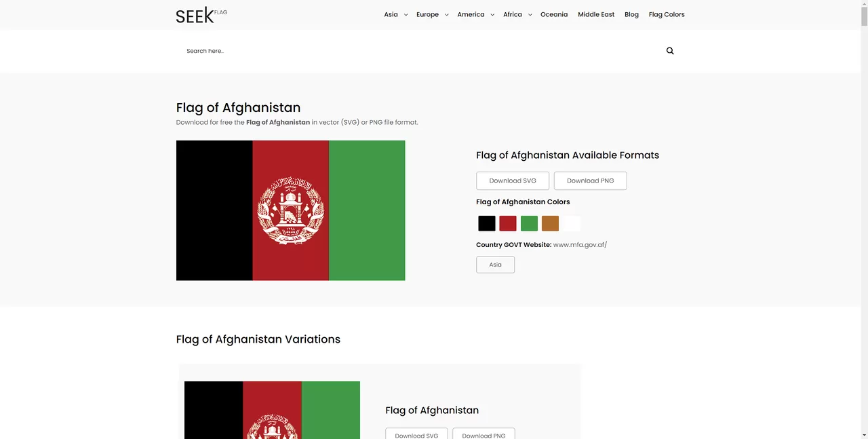Image resolution: width=868 pixels, height=439 pixels.
Task: Expand the Europe menu chevron
Action: pos(447,15)
